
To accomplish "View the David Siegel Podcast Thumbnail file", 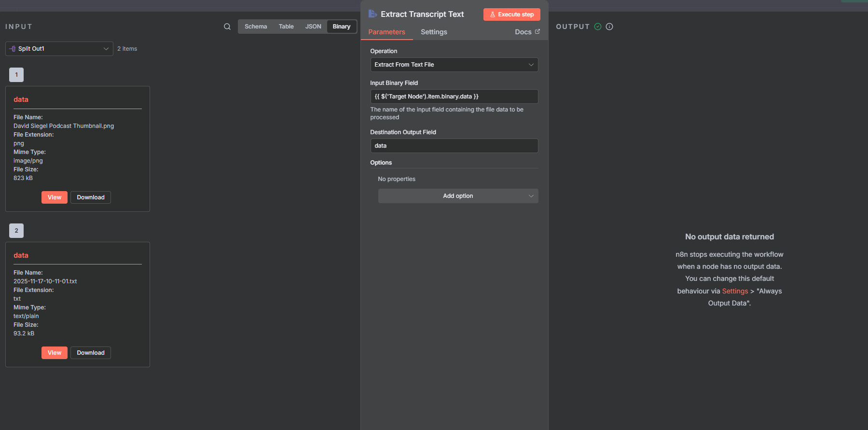I will pyautogui.click(x=55, y=197).
